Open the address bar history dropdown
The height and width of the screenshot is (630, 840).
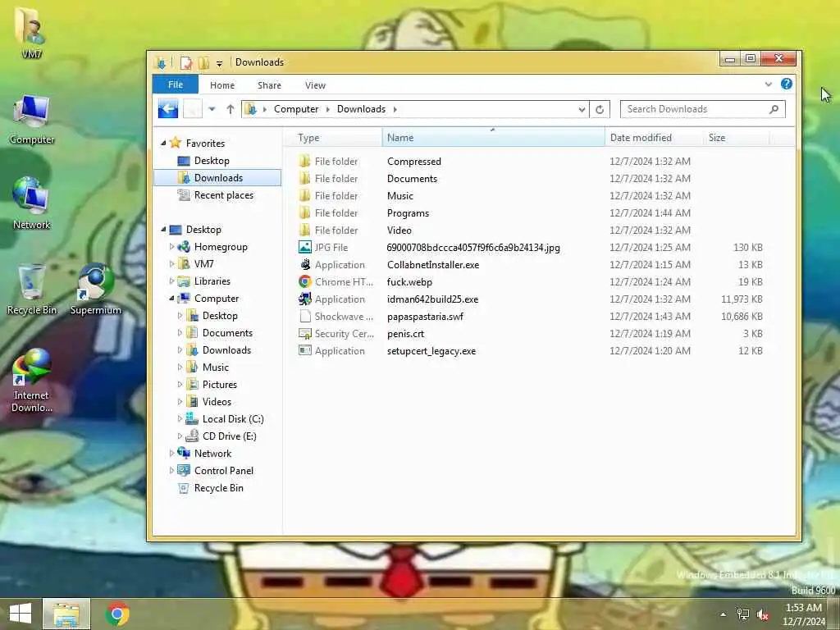[x=582, y=109]
